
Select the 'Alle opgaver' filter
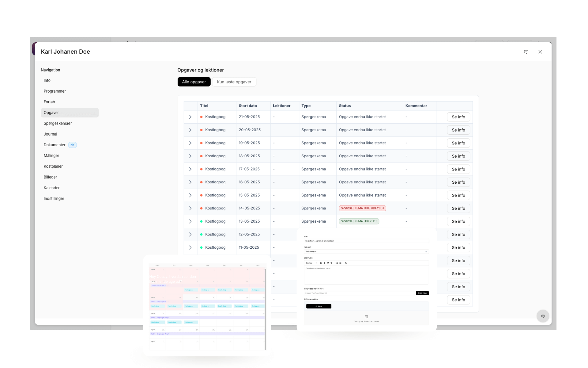click(194, 82)
